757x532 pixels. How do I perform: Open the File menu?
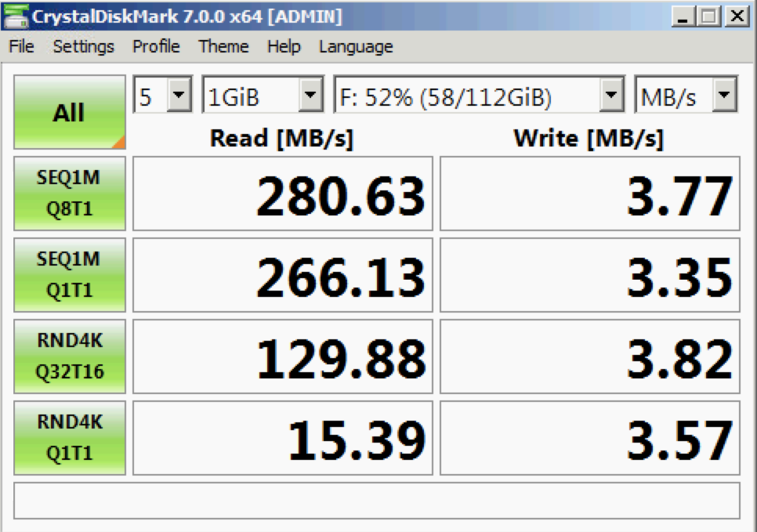click(22, 46)
